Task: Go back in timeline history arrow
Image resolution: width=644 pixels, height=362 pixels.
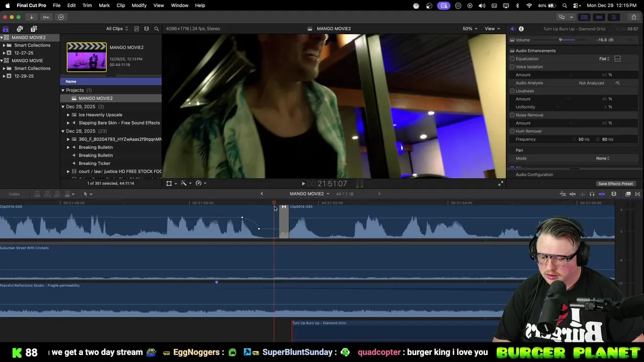Action: 262,194
